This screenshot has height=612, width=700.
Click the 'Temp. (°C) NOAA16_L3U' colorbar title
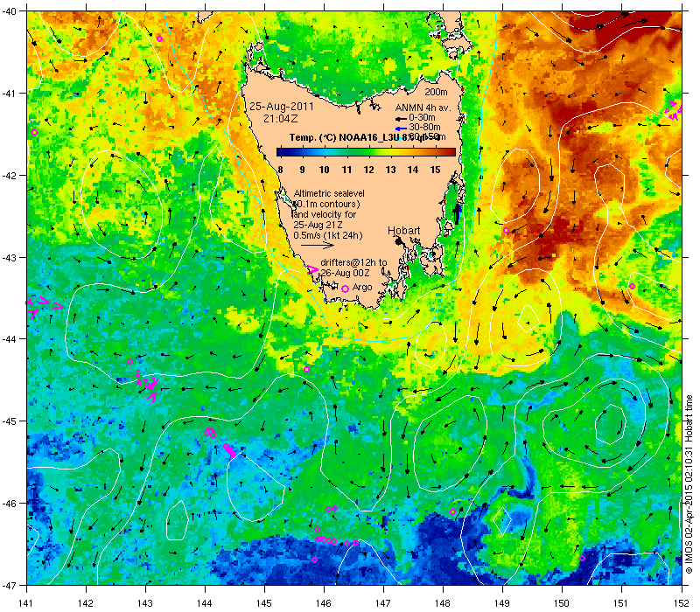(345, 137)
